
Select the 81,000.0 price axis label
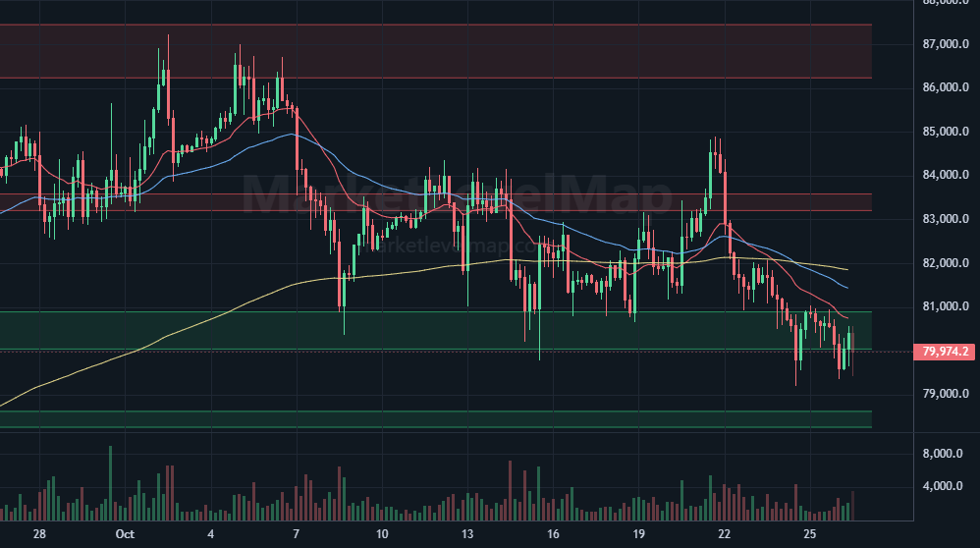[946, 306]
